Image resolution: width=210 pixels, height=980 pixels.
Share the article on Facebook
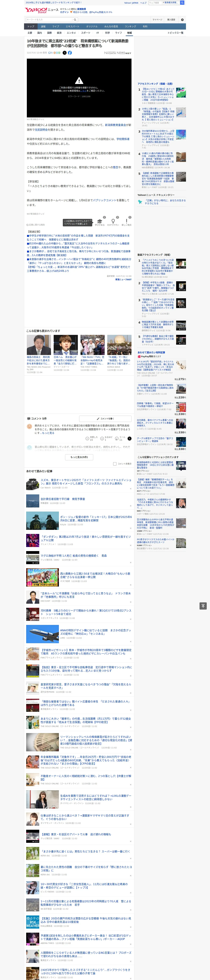pyautogui.click(x=70, y=53)
